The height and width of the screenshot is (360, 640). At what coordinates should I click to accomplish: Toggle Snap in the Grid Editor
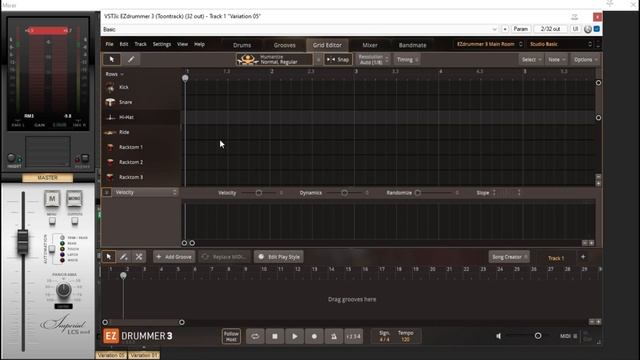pyautogui.click(x=338, y=60)
